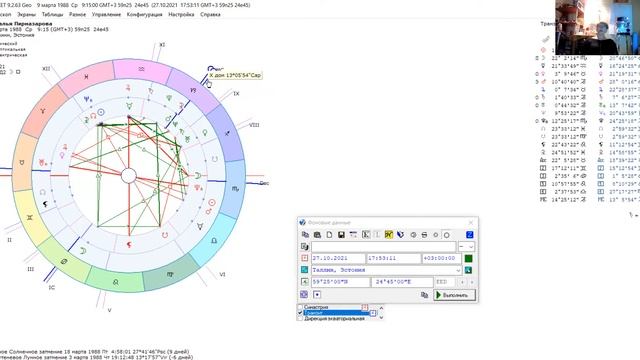Image resolution: width=640 pixels, height=360 pixels.
Task: Click the table list icon in dialog toolbar
Action: (x=353, y=235)
